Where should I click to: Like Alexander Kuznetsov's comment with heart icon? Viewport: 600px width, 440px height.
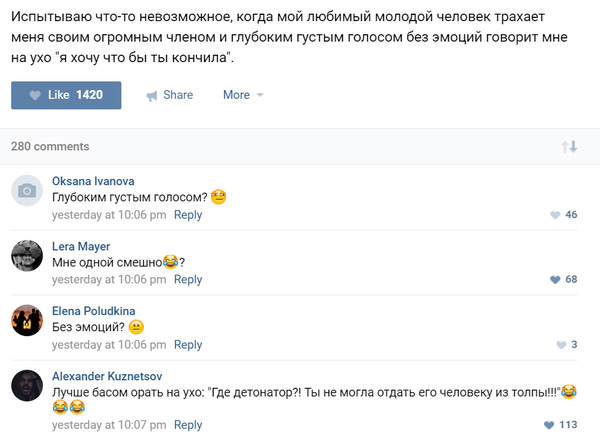coord(549,425)
